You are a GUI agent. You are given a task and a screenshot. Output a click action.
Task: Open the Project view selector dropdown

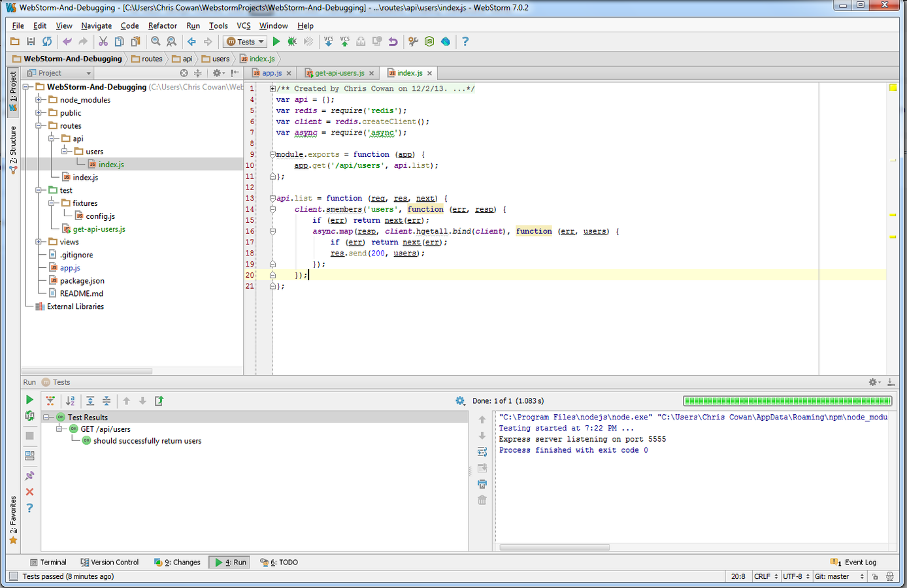[x=59, y=73]
